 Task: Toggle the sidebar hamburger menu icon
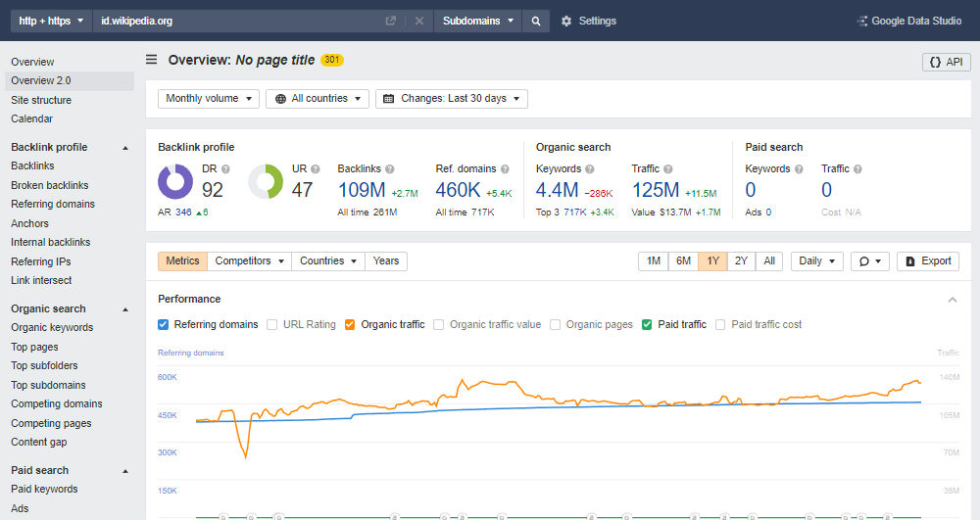coord(152,60)
